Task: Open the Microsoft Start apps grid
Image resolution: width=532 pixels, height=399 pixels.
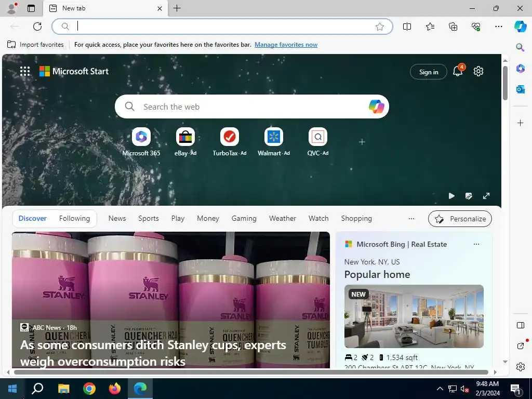Action: (25, 71)
